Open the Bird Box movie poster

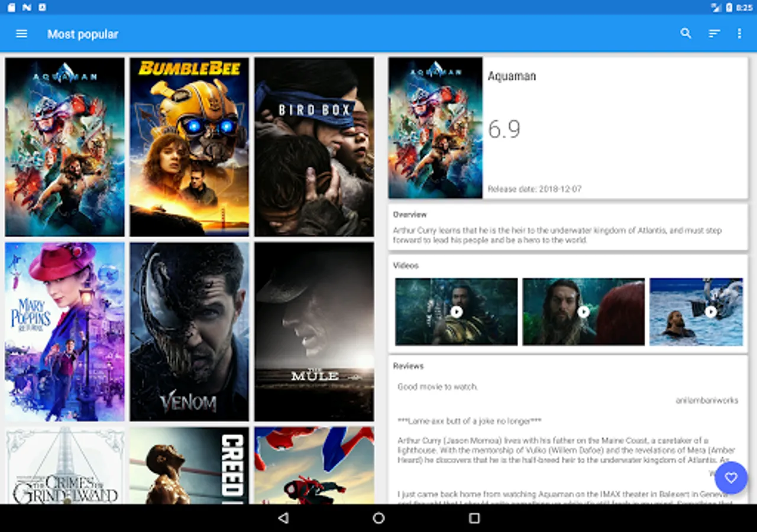point(314,147)
